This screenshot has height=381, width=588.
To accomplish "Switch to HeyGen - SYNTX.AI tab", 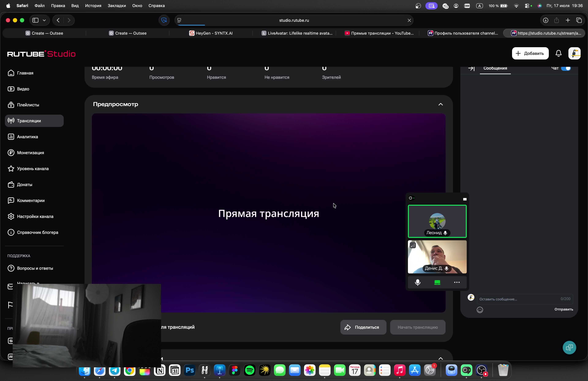I will tap(211, 33).
